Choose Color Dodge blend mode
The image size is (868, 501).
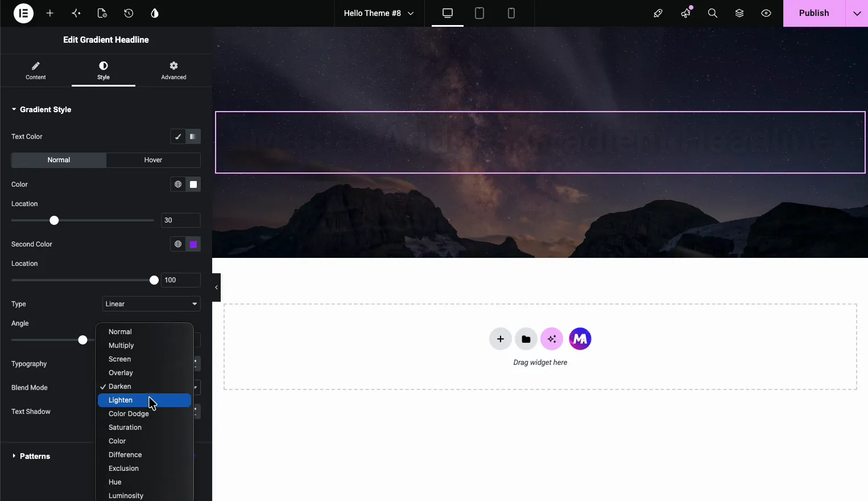(x=144, y=414)
